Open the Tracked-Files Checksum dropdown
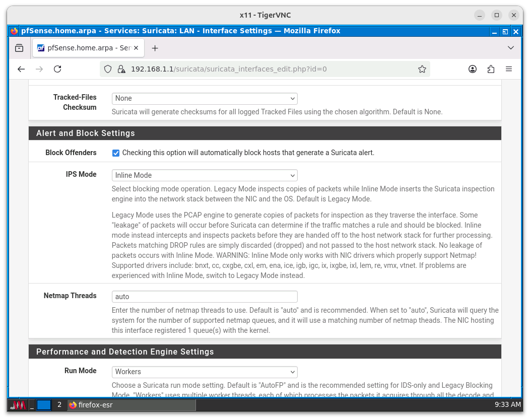 [205, 98]
